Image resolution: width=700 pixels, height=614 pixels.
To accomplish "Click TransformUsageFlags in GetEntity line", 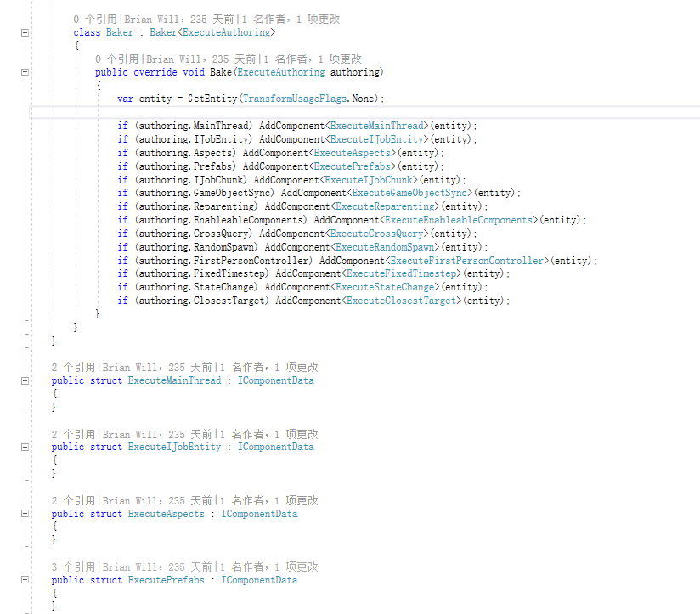I will [x=295, y=99].
